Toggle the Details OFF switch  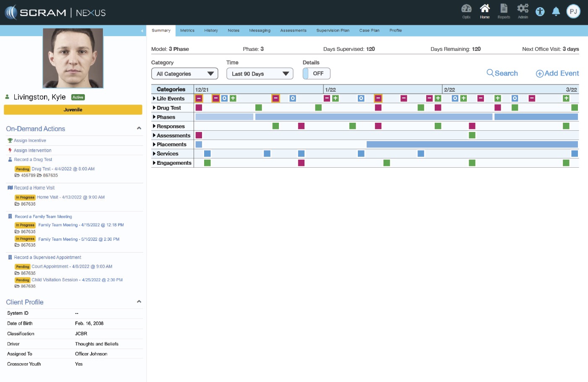[x=316, y=74]
